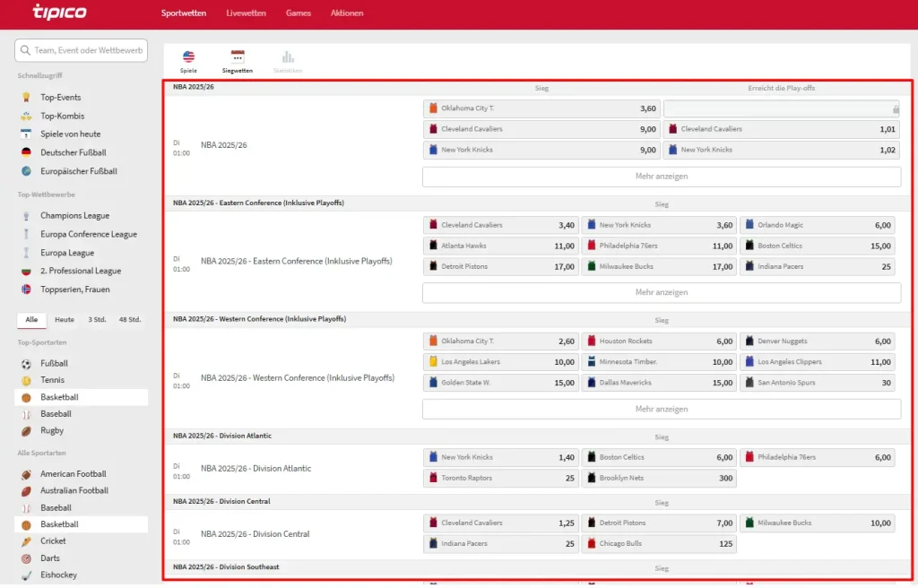Select Orlando Magic Eastern Conference odds 6,00

coord(818,225)
